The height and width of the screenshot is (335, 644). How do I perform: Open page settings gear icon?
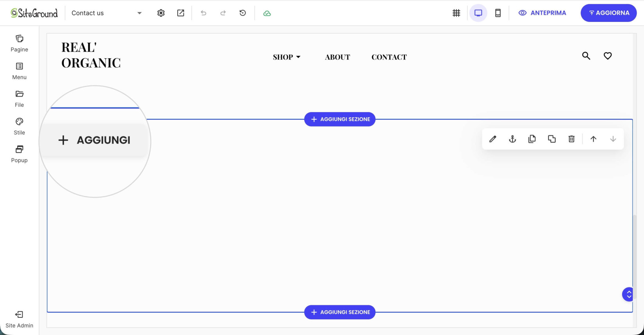[x=161, y=13]
